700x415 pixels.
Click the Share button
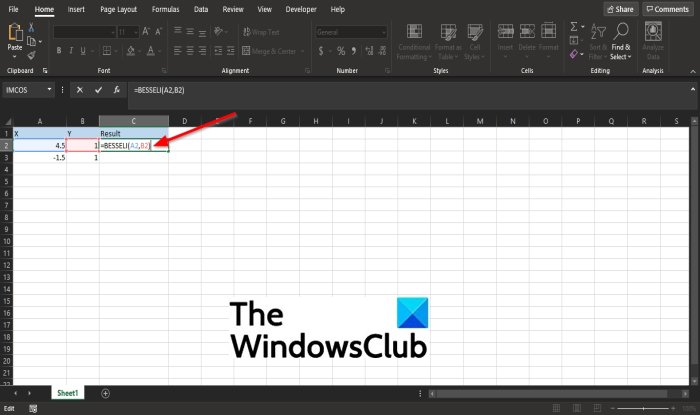point(621,9)
